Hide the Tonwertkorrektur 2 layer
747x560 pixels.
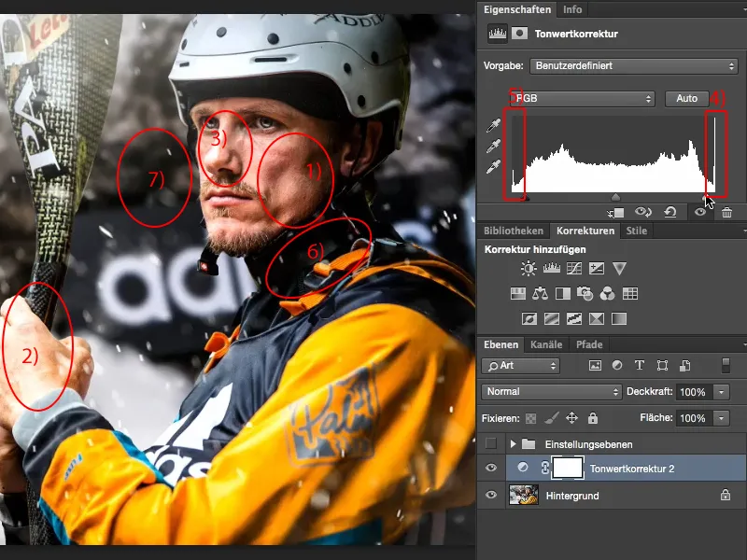tap(491, 468)
